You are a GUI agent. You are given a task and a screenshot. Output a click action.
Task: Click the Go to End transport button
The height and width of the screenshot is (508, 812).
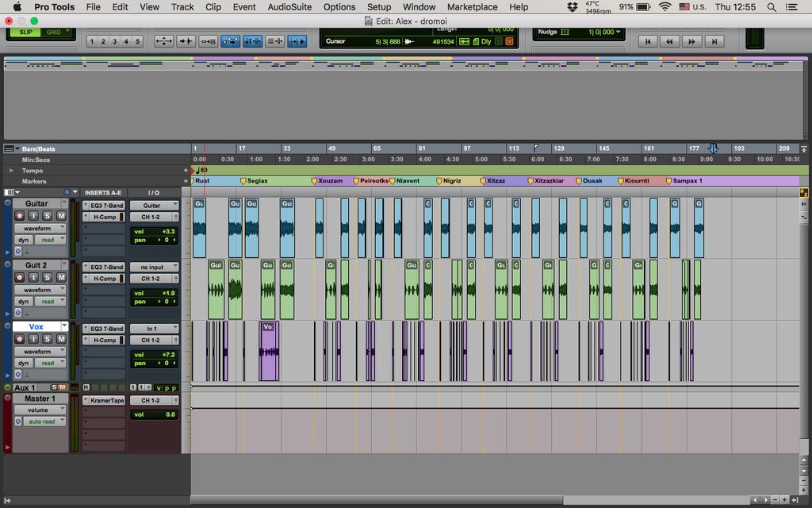pyautogui.click(x=714, y=41)
